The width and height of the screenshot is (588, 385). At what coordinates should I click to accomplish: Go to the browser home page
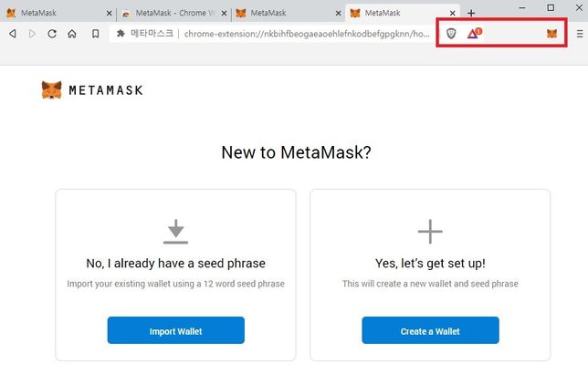pyautogui.click(x=72, y=34)
